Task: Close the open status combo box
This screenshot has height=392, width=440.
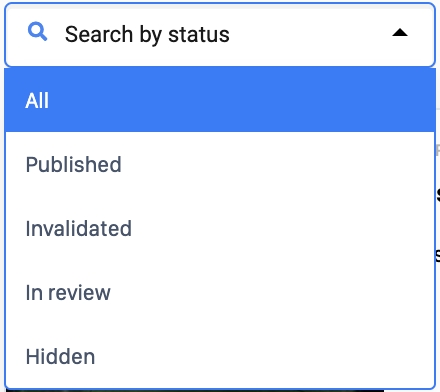Action: tap(400, 33)
